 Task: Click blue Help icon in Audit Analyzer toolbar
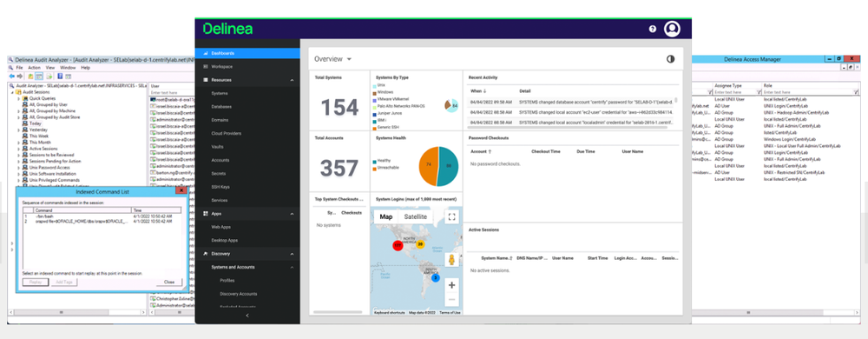click(60, 76)
